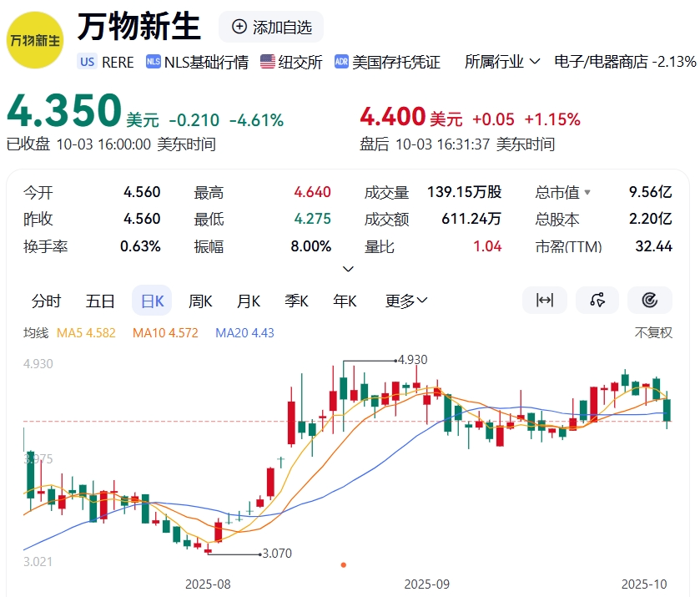The image size is (700, 597).
Task: Expand more stock data chevron
Action: click(348, 269)
